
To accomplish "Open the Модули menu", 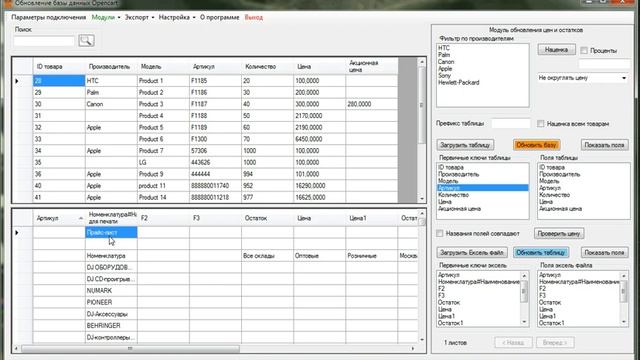I will (106, 18).
